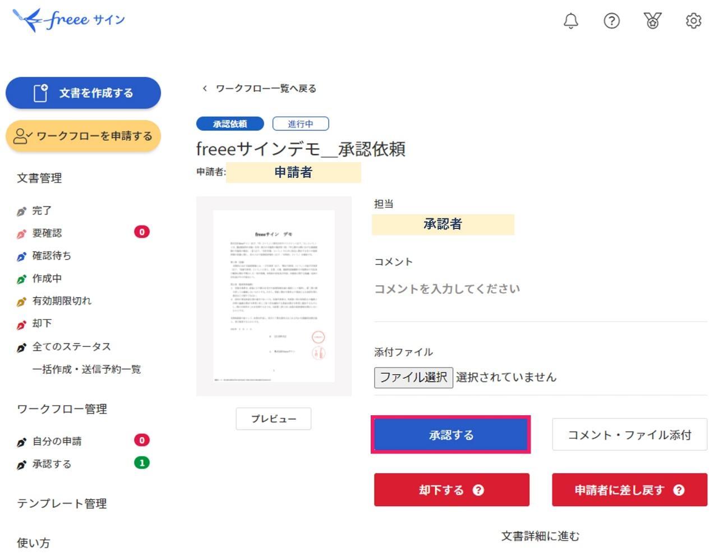Expand 文書管理 sidebar section
Viewport: 728px width, 560px height.
point(39,178)
